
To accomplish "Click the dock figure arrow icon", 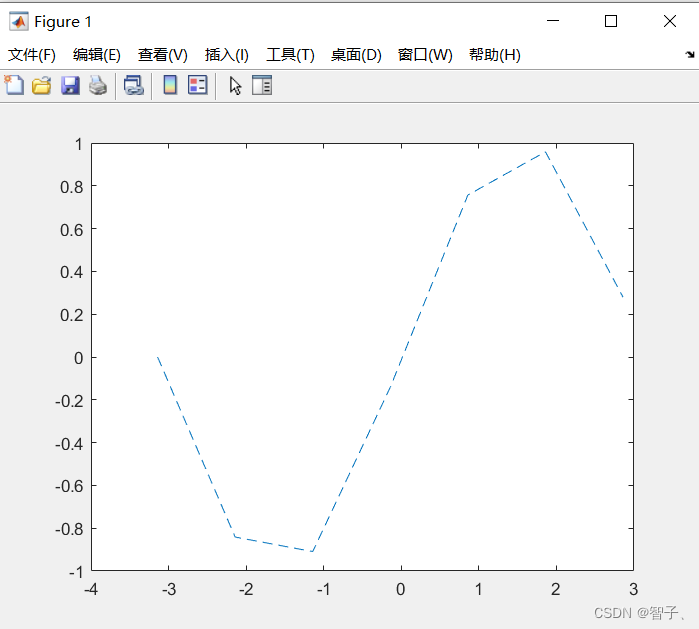I will [690, 54].
